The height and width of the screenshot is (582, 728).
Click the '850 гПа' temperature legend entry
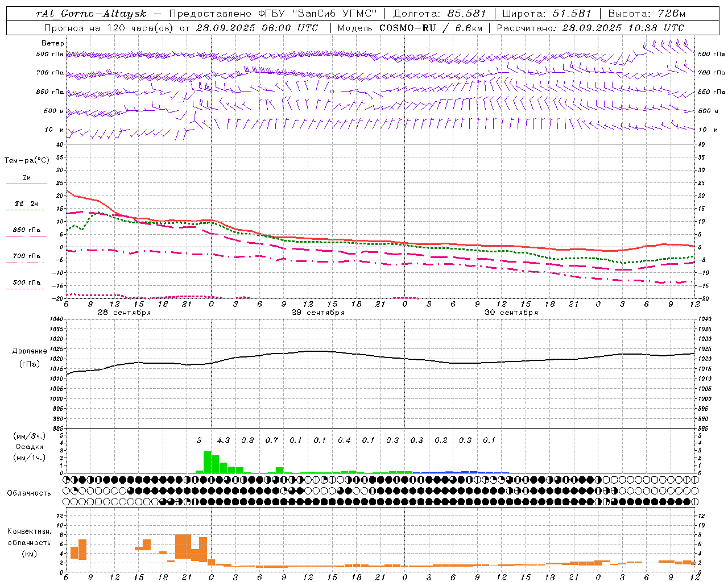pos(27,230)
